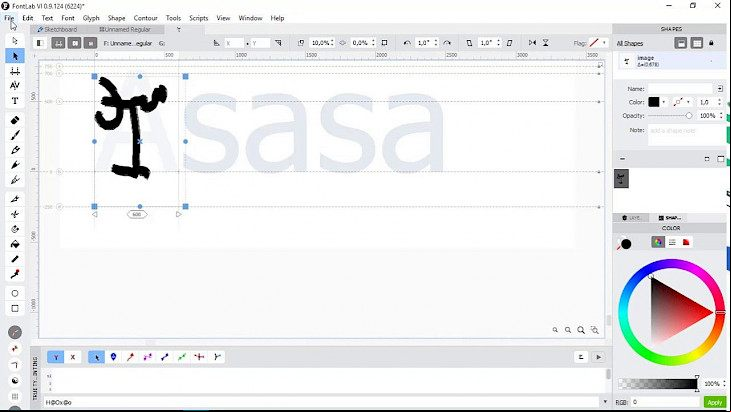Select the Kerning AV tool
731x412 pixels.
point(15,86)
